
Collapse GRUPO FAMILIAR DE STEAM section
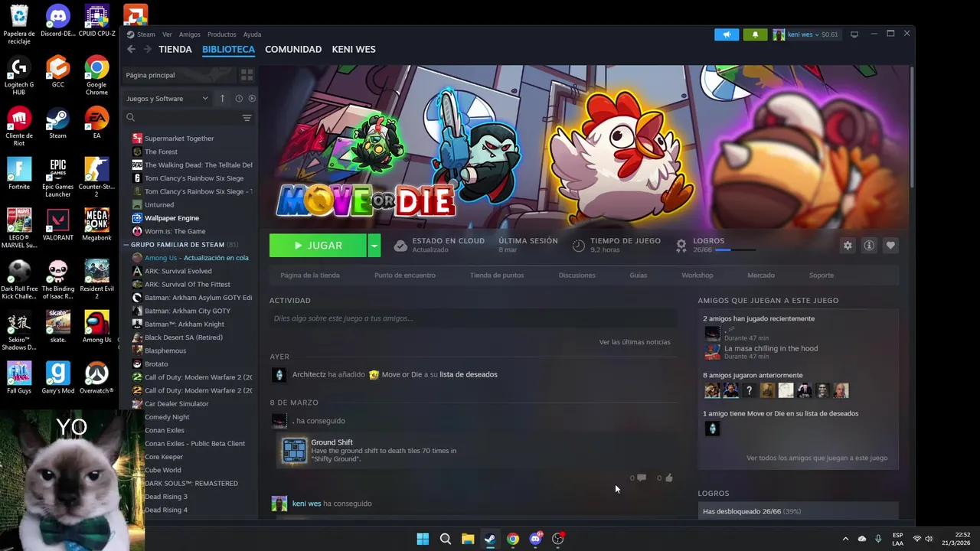pyautogui.click(x=126, y=245)
